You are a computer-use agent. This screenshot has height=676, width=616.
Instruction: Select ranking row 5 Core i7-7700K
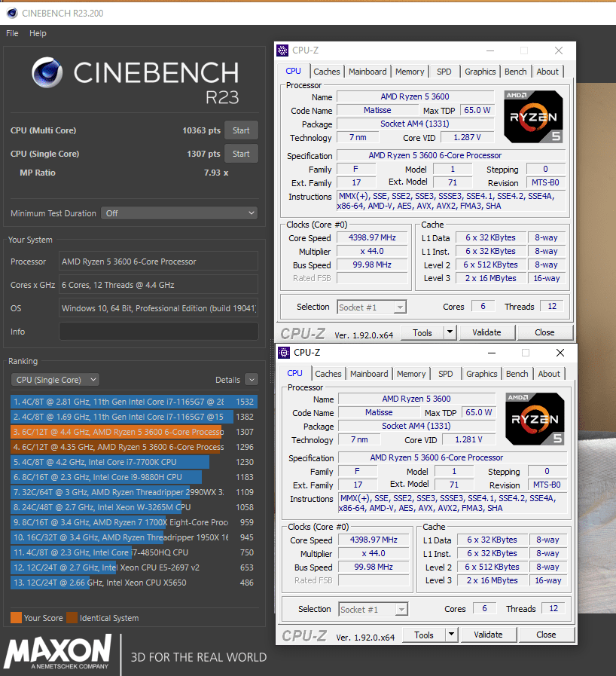tap(134, 462)
